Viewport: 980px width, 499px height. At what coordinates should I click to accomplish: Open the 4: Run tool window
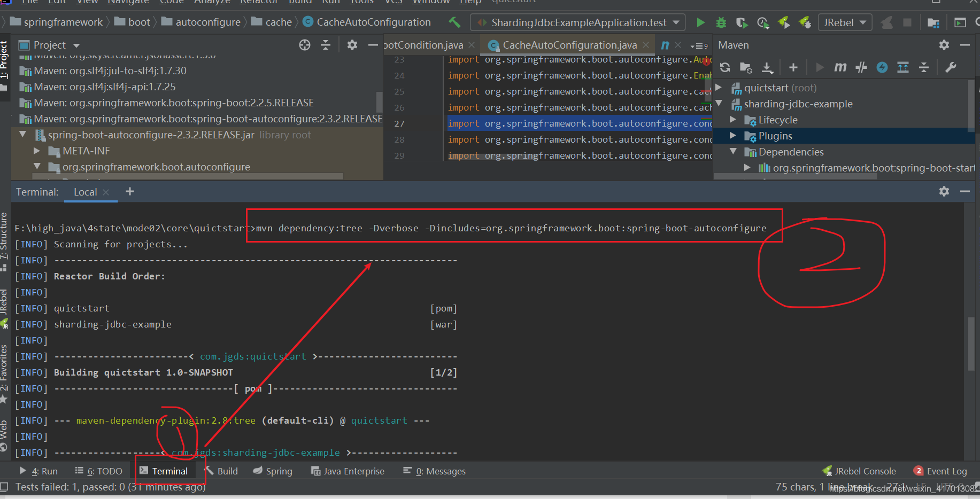click(x=38, y=471)
